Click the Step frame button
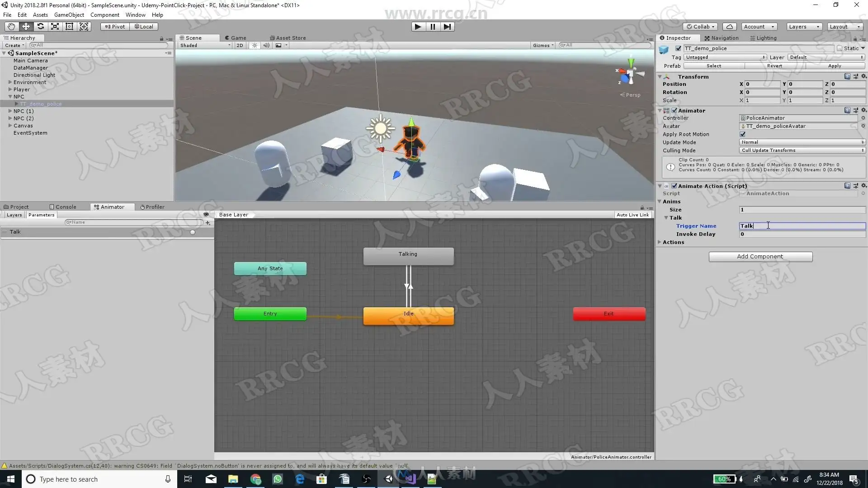The height and width of the screenshot is (488, 868). point(447,27)
